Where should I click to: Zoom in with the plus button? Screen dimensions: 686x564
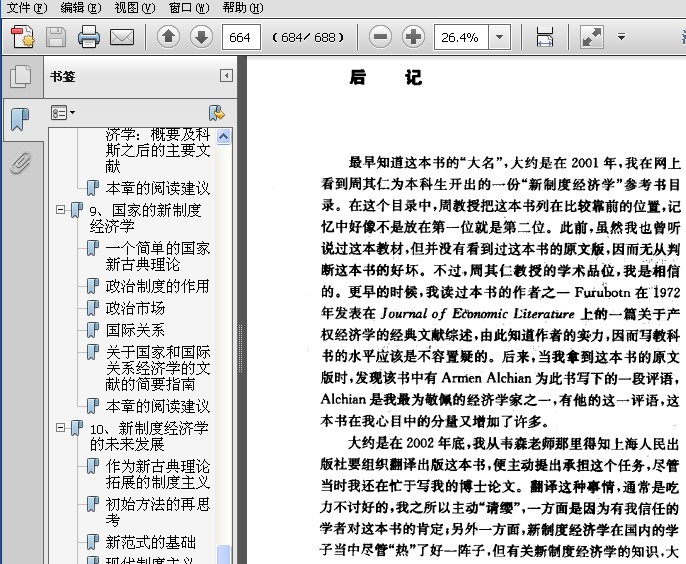click(x=413, y=37)
